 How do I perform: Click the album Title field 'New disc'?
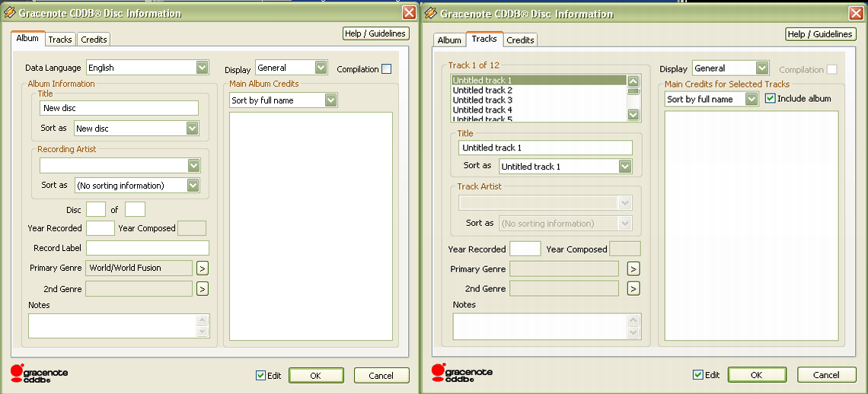coord(119,108)
